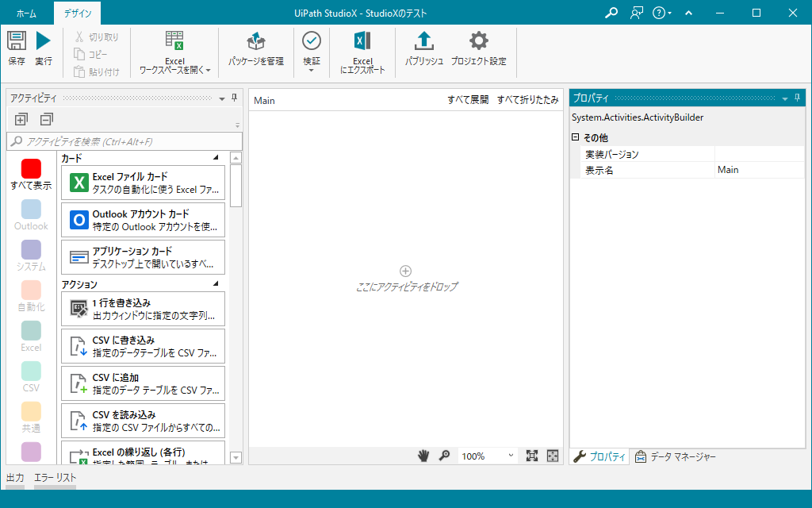The image size is (812, 508).
Task: Activate the pan hand tool
Action: (423, 456)
